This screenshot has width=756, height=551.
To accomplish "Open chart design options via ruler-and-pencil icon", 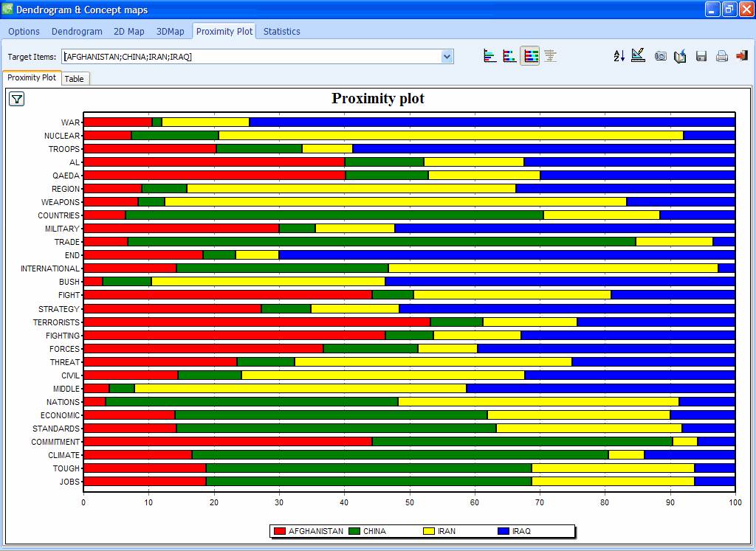I will coord(639,56).
